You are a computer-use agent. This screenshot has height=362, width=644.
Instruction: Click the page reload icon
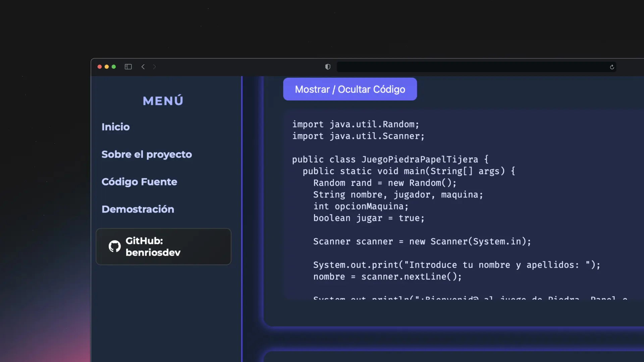612,67
